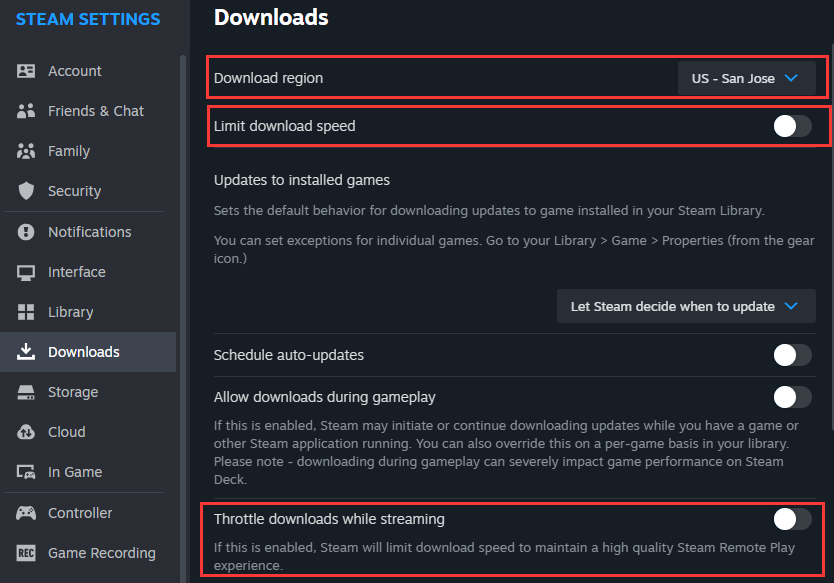The height and width of the screenshot is (583, 834).
Task: Toggle Limit download speed on
Action: (793, 126)
